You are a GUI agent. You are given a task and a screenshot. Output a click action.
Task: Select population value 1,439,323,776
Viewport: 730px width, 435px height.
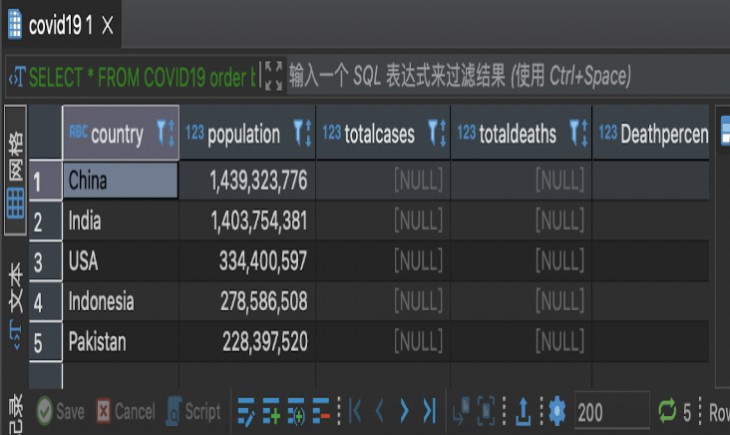248,180
